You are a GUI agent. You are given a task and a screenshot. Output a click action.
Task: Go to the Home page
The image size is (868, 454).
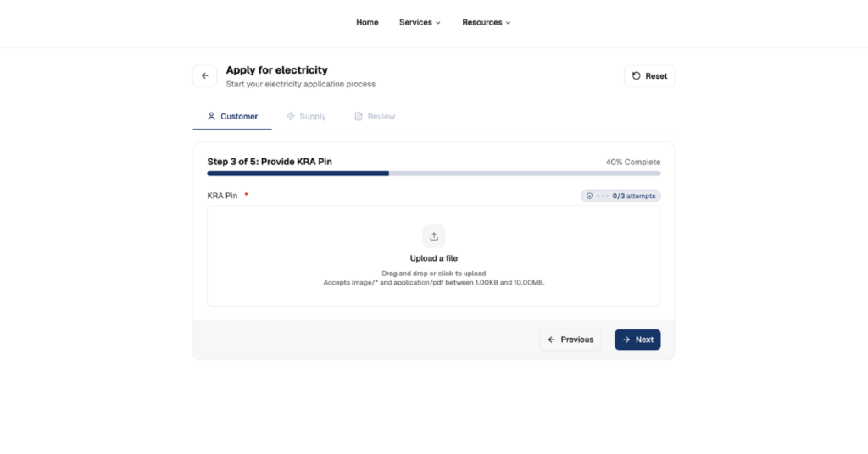[367, 22]
